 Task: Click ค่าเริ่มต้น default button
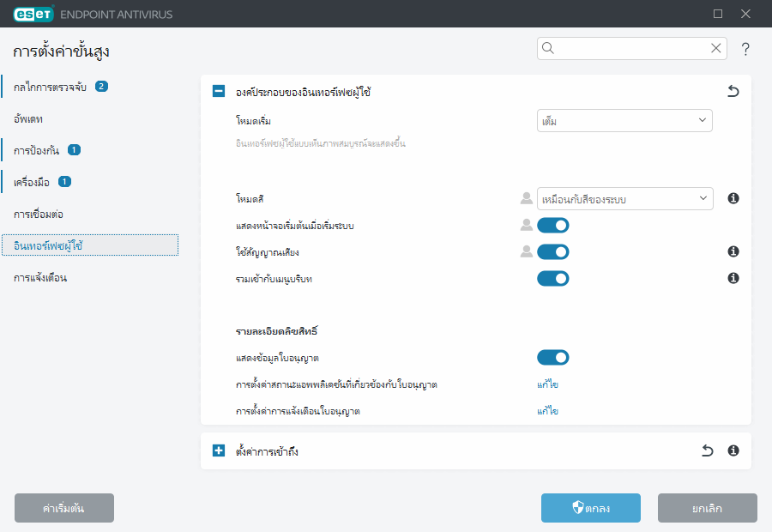point(64,508)
